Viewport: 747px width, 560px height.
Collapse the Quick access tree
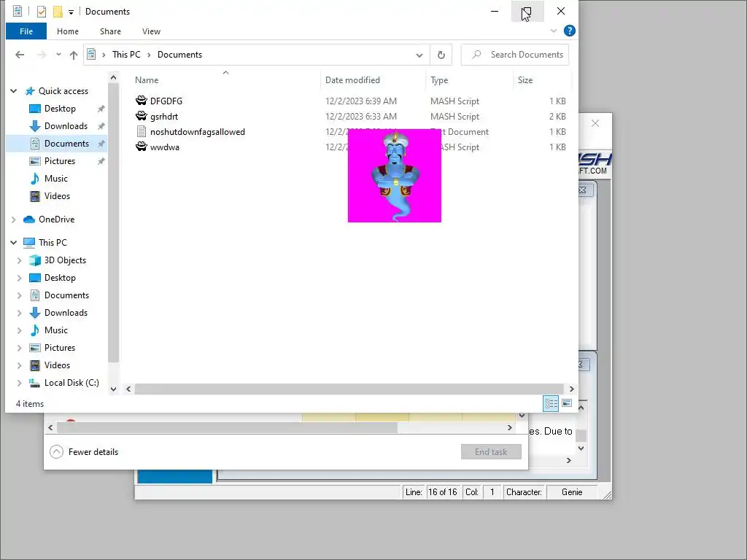tap(14, 91)
